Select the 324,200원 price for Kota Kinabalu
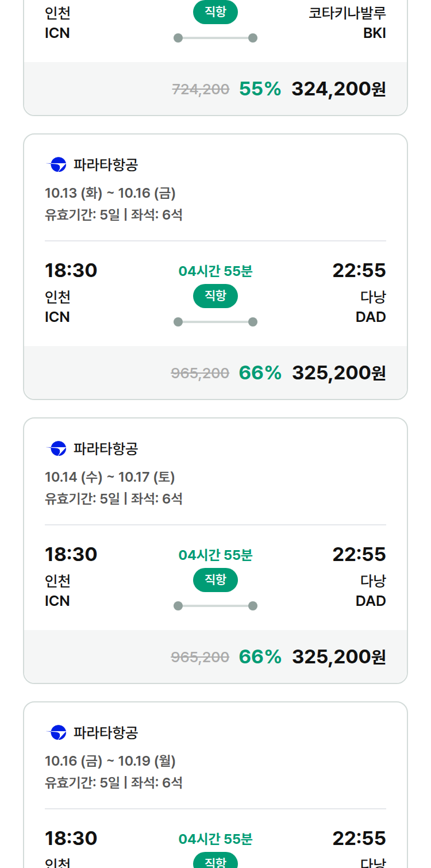The width and height of the screenshot is (431, 868). pos(338,89)
